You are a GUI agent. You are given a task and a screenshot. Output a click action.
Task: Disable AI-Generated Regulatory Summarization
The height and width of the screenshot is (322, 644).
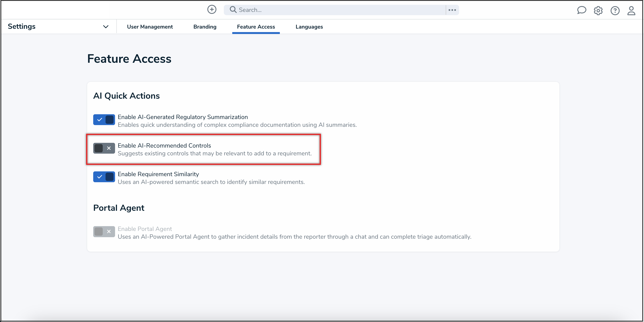pyautogui.click(x=104, y=120)
